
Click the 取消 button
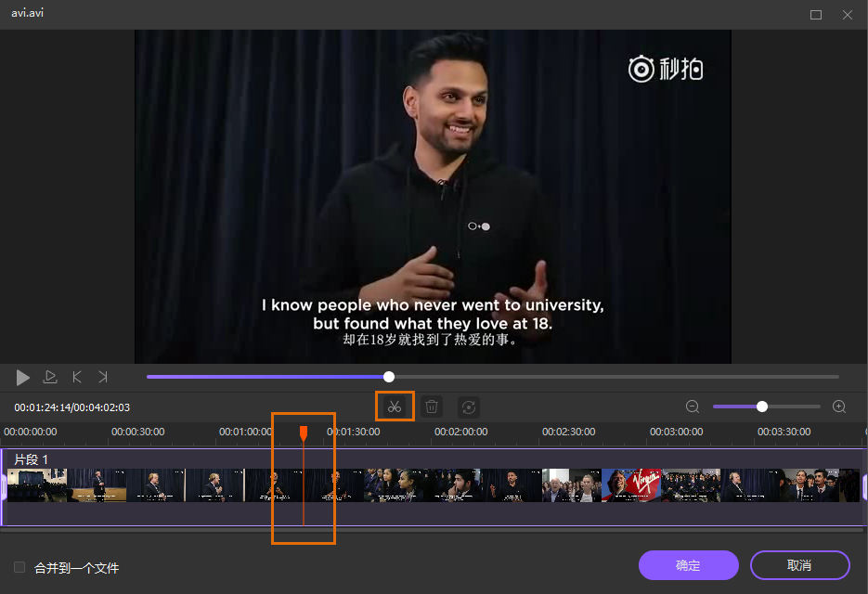coord(799,565)
